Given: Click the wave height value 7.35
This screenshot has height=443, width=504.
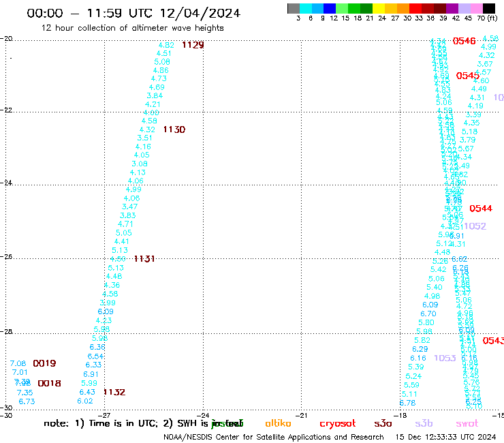Looking at the screenshot, I should [25, 393].
